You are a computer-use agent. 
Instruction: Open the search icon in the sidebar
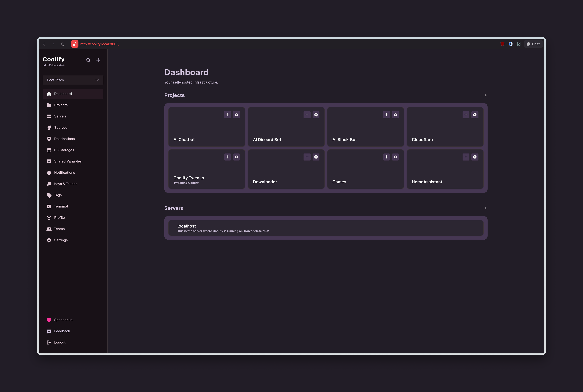tap(89, 60)
